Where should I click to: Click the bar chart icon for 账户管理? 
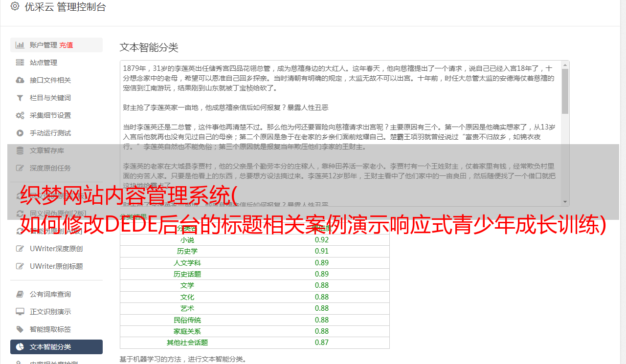20,45
